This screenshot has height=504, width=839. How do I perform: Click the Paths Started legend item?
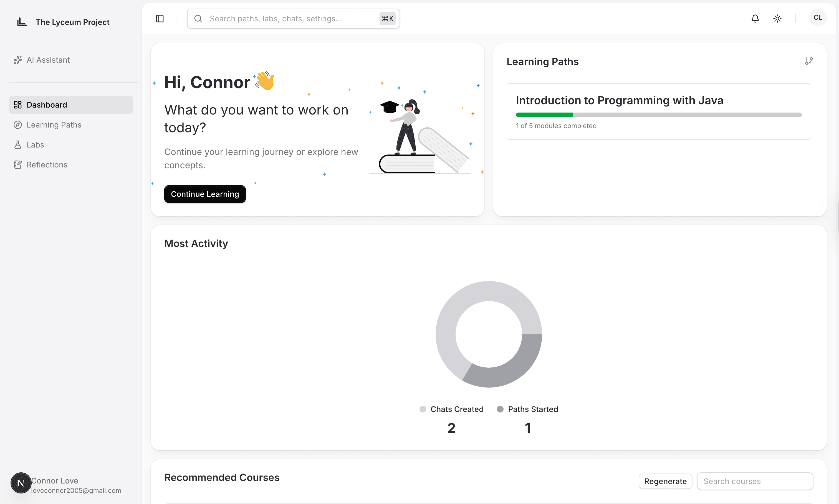click(532, 409)
